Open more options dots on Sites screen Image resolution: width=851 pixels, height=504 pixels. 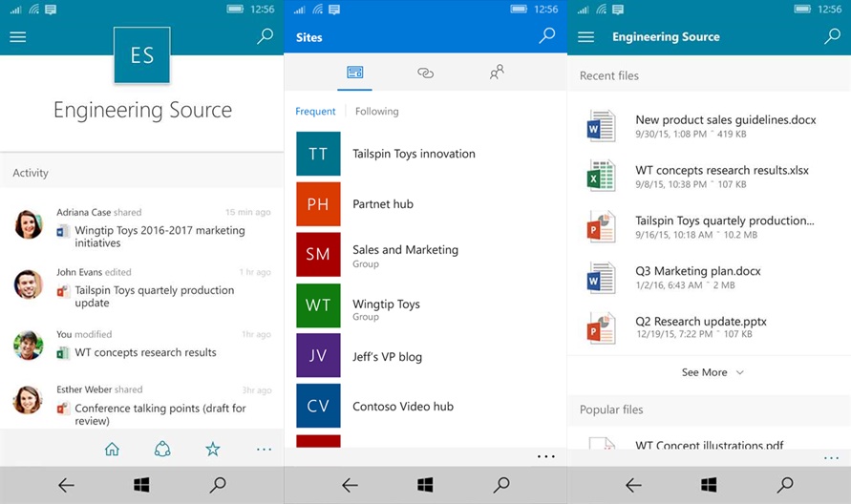[546, 456]
